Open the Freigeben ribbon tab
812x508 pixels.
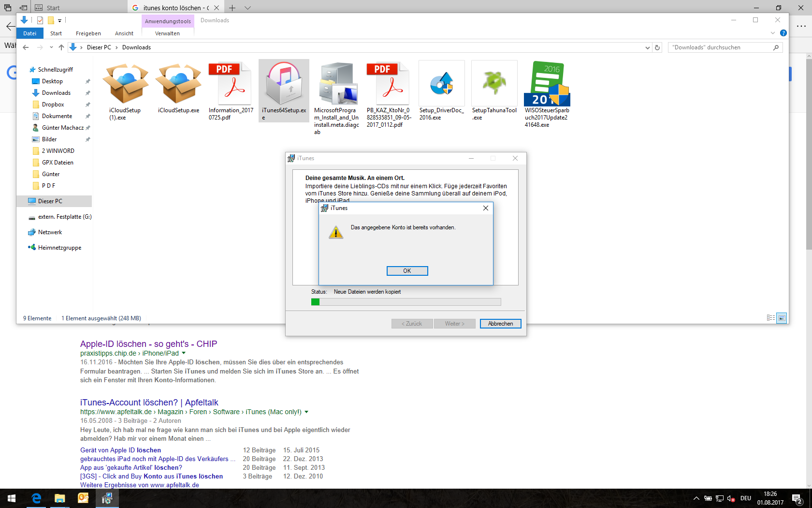[x=88, y=33]
